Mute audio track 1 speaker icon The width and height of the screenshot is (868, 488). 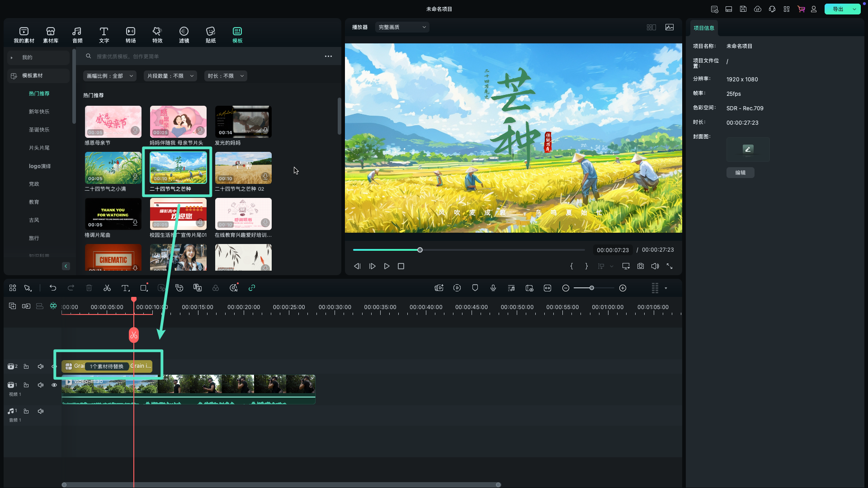click(41, 411)
